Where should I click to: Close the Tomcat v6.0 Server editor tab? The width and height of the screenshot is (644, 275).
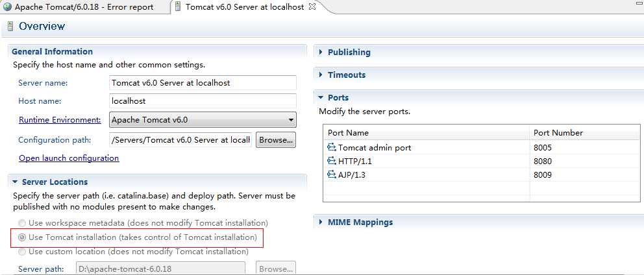click(312, 6)
